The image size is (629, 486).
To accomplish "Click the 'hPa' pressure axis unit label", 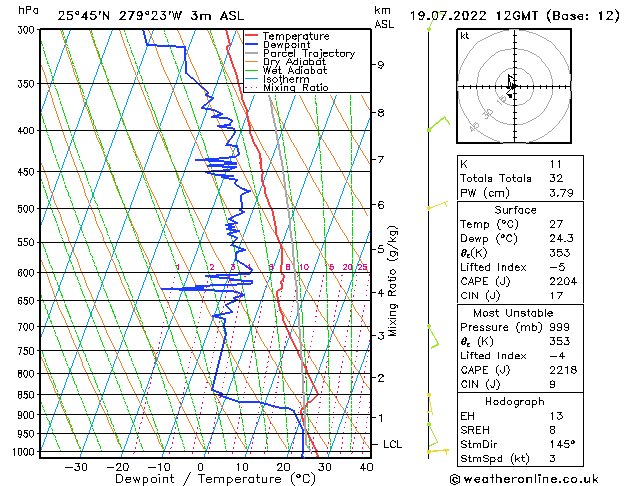I will [x=28, y=11].
